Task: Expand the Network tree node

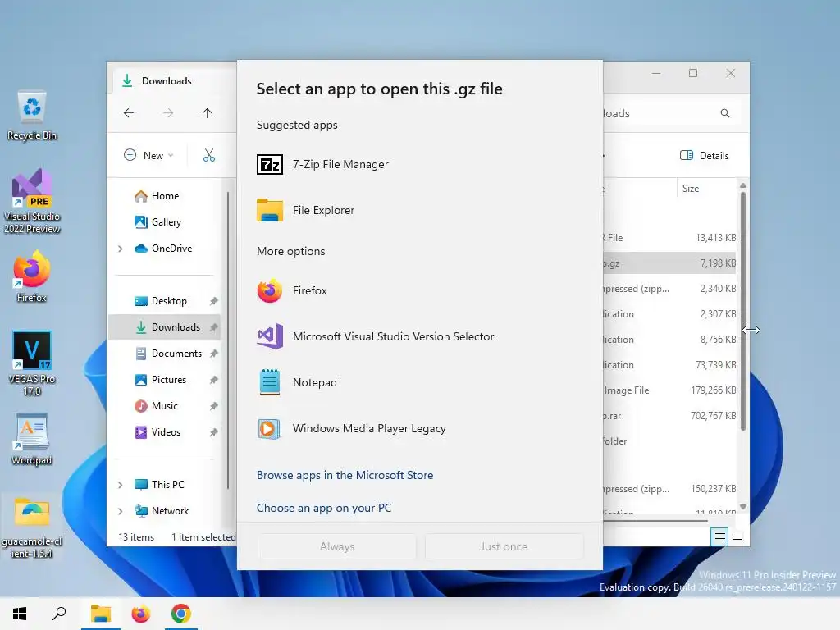Action: [x=121, y=511]
